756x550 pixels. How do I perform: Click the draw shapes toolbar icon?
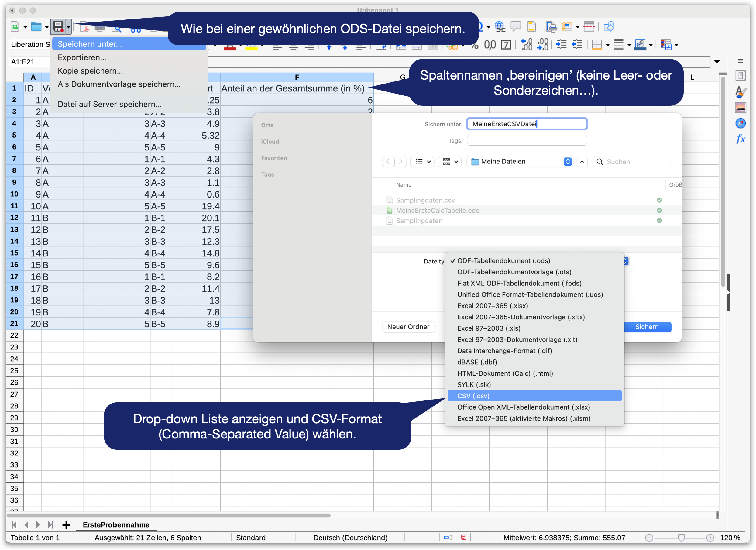609,26
